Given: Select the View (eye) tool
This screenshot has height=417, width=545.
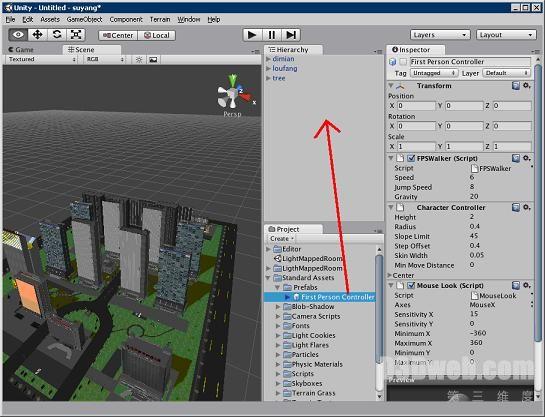Looking at the screenshot, I should coord(18,34).
